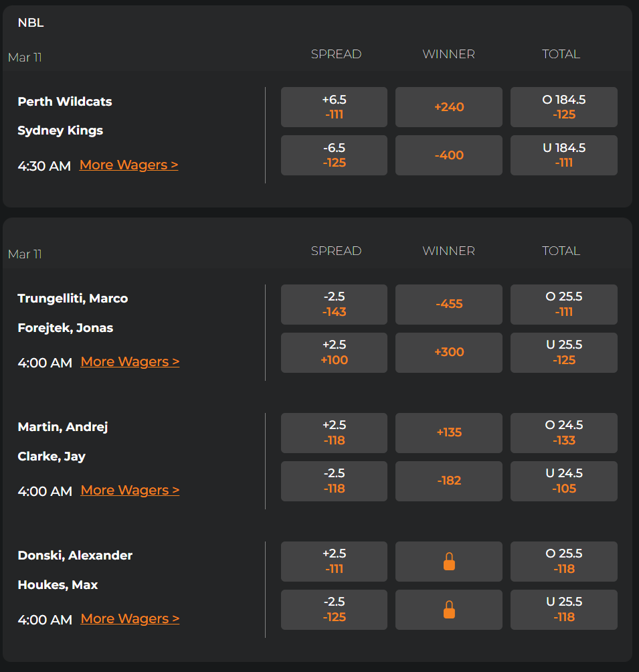Bet over 24.5 in Martin vs Clarke
The height and width of the screenshot is (672, 639).
(x=563, y=432)
